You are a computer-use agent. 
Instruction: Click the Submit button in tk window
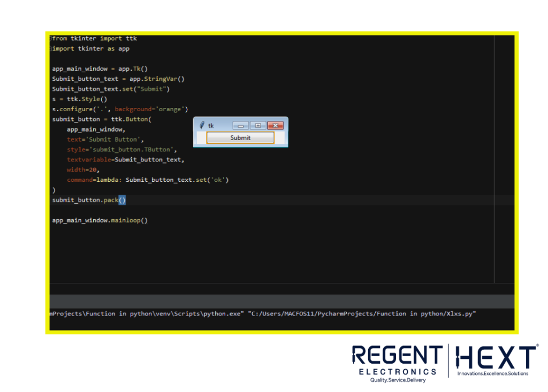coord(240,137)
